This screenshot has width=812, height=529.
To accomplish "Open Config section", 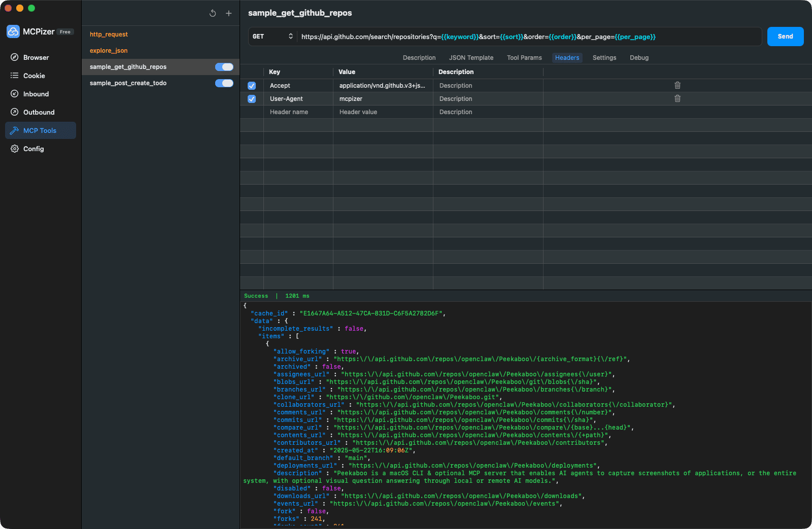I will point(41,149).
